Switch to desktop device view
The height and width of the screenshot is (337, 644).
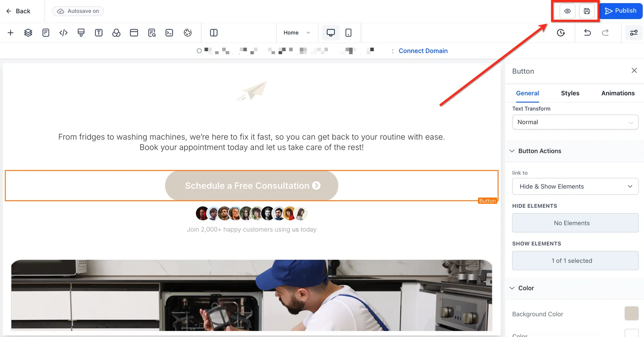coord(331,33)
